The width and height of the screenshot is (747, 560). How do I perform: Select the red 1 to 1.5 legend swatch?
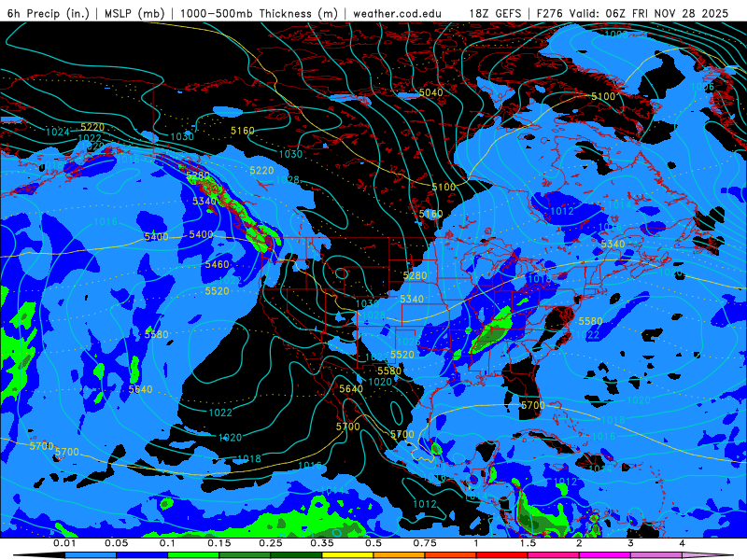click(x=502, y=555)
